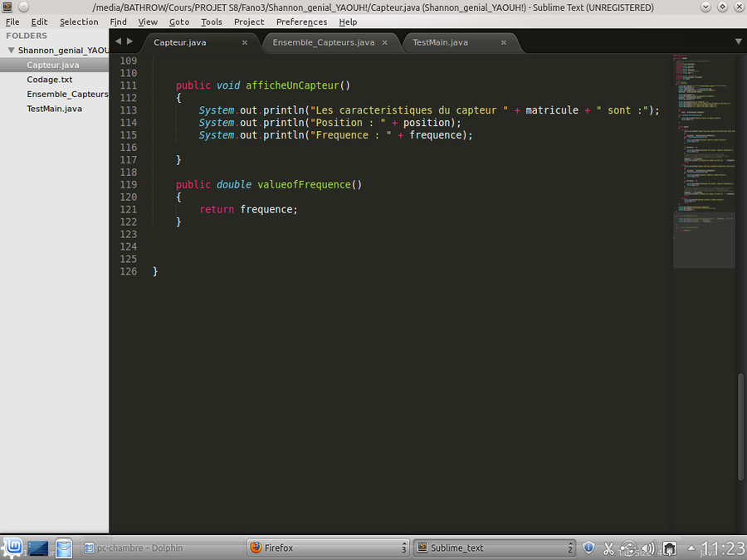Close the TestMain.java tab

[x=498, y=42]
